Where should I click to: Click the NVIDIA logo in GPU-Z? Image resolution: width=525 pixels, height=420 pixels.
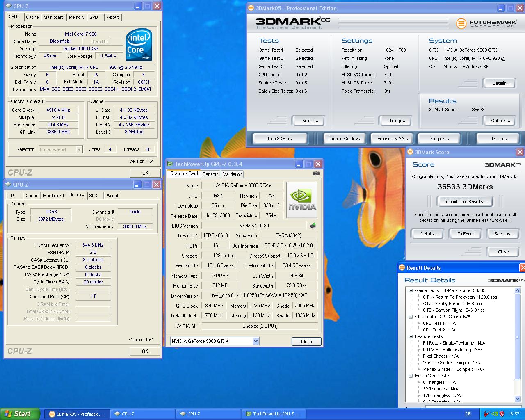301,200
